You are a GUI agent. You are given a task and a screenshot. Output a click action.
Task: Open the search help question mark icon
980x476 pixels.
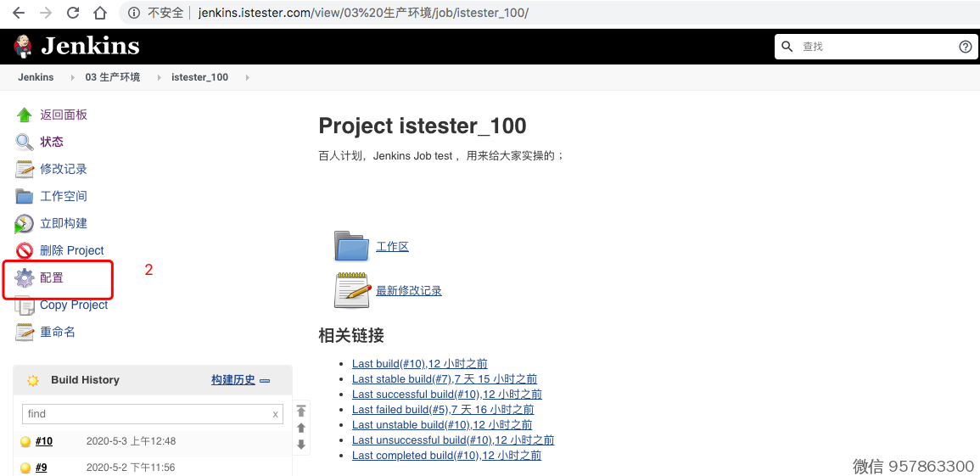click(965, 47)
